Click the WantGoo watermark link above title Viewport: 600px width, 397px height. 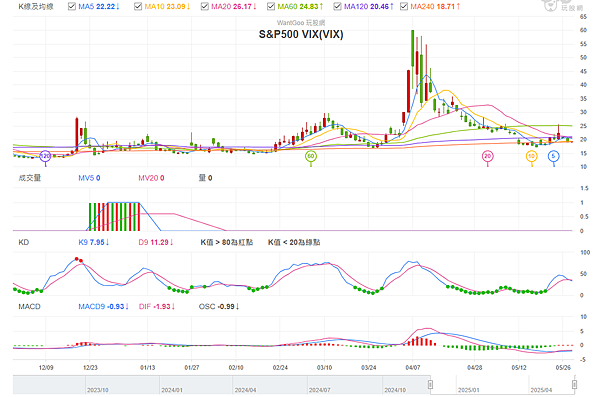(x=301, y=23)
